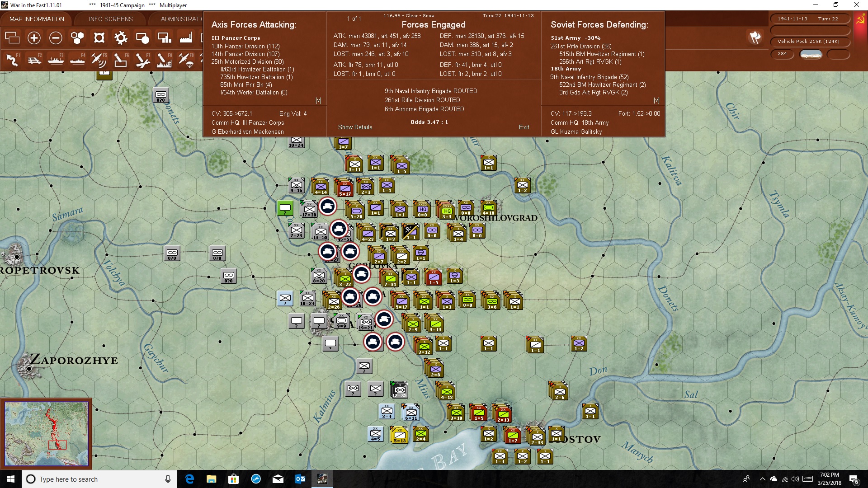
Task: Select F1 move mode
Action: click(12, 60)
